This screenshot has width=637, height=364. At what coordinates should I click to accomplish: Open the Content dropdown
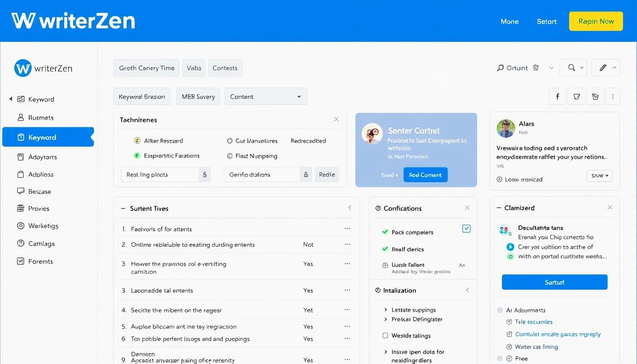265,96
